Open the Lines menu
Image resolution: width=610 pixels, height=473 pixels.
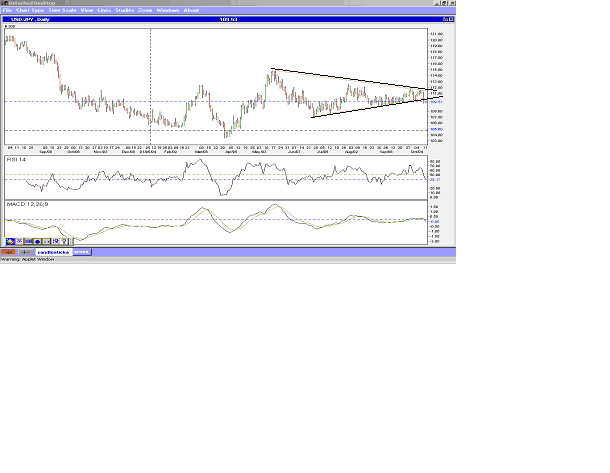[x=104, y=10]
